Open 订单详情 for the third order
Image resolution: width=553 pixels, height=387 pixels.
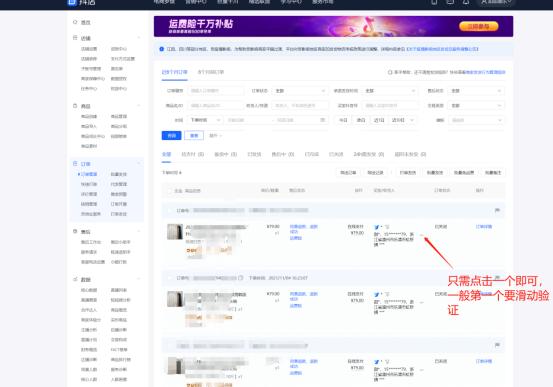click(484, 361)
